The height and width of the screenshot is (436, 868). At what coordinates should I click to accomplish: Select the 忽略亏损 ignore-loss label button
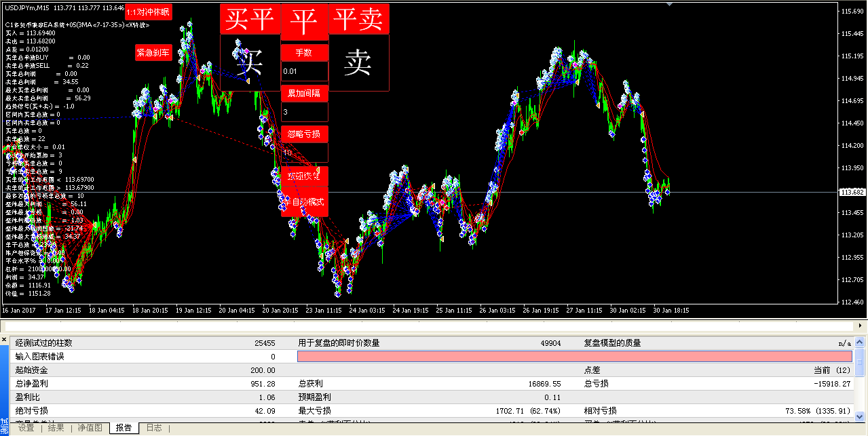pos(304,134)
